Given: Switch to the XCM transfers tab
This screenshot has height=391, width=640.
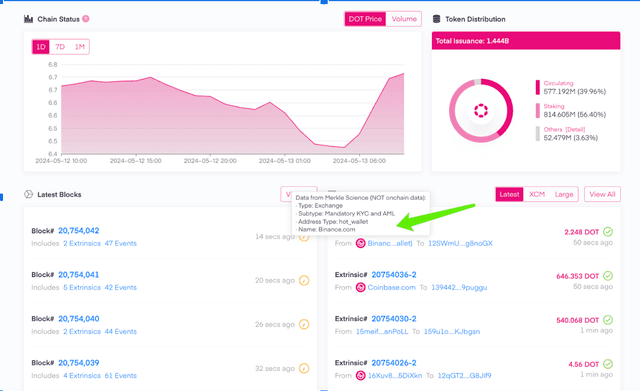Looking at the screenshot, I should pos(537,194).
